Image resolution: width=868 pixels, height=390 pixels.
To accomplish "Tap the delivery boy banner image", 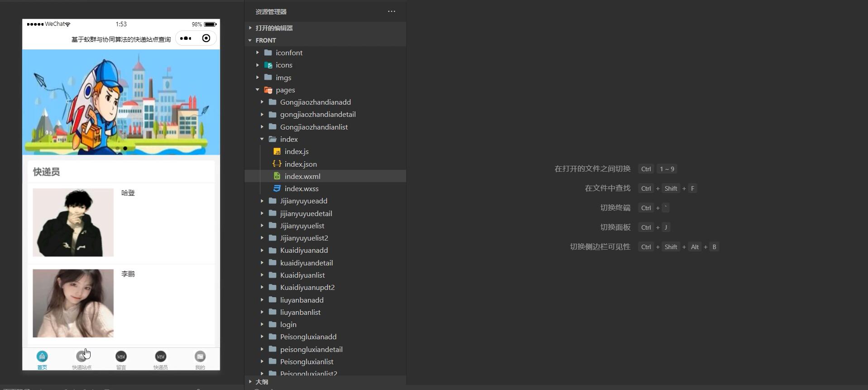I will click(x=121, y=102).
